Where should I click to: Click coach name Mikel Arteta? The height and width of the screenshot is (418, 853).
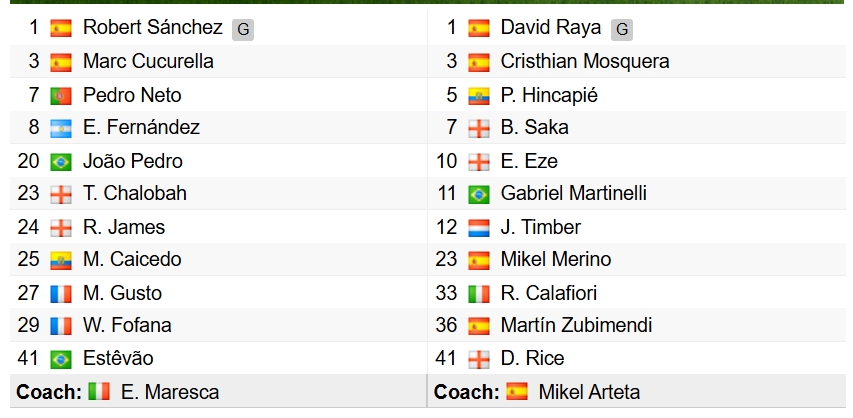point(589,392)
